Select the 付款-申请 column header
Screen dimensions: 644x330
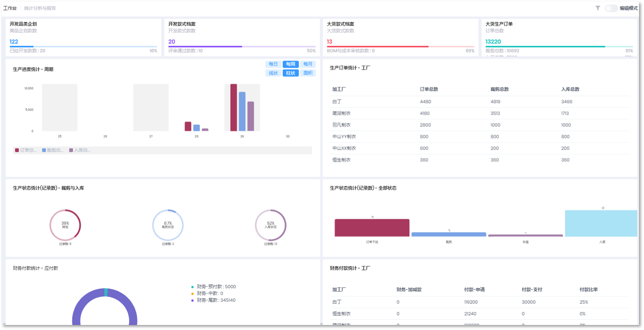(474, 290)
